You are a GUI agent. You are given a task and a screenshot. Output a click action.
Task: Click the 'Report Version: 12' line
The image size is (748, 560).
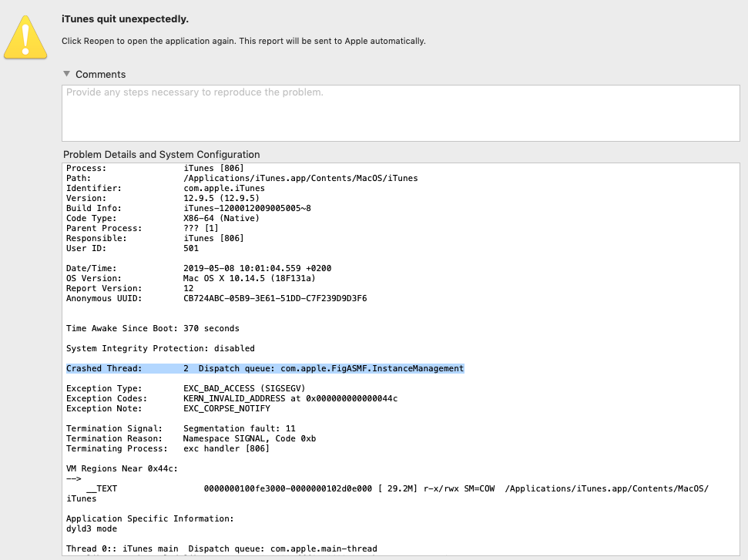(x=129, y=288)
